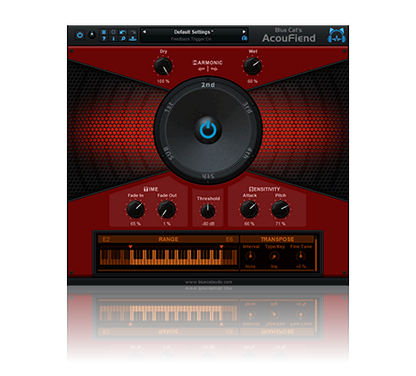Open the 'Default Settings' preset name menu

[x=194, y=32]
